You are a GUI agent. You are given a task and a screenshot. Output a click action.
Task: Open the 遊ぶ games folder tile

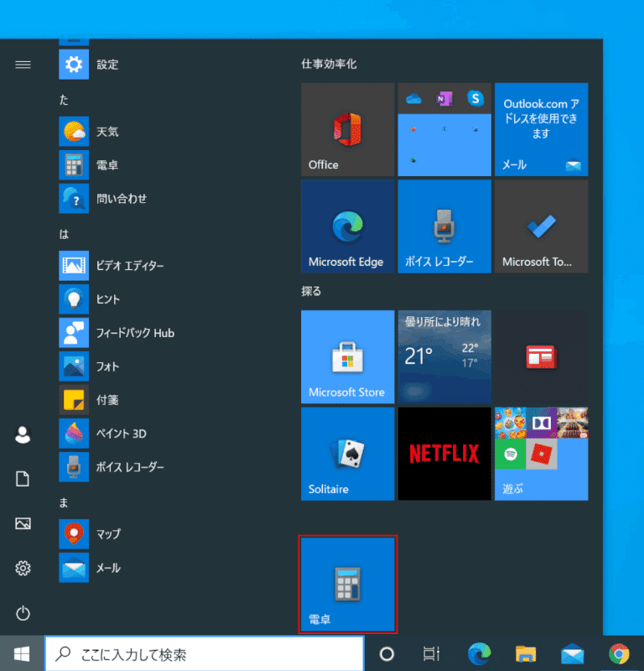point(542,454)
